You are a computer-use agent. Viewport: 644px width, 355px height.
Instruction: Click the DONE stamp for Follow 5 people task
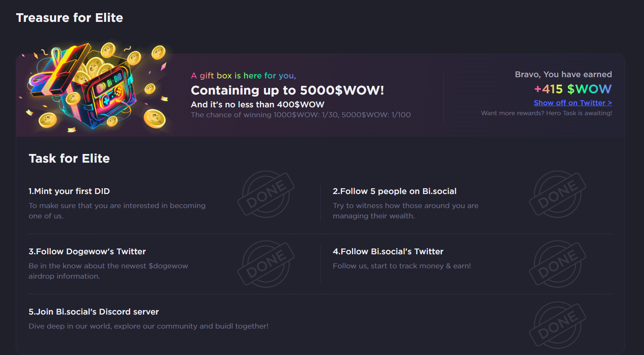557,194
